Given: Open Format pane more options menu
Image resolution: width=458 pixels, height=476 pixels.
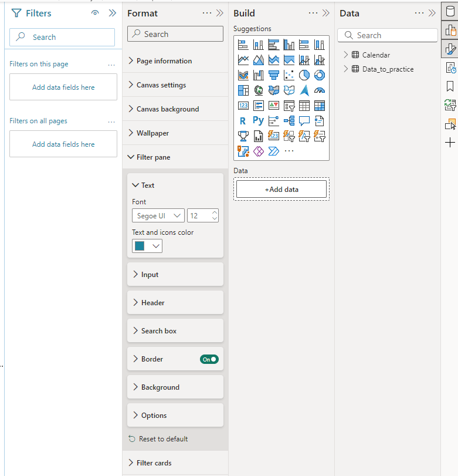Looking at the screenshot, I should tap(207, 13).
